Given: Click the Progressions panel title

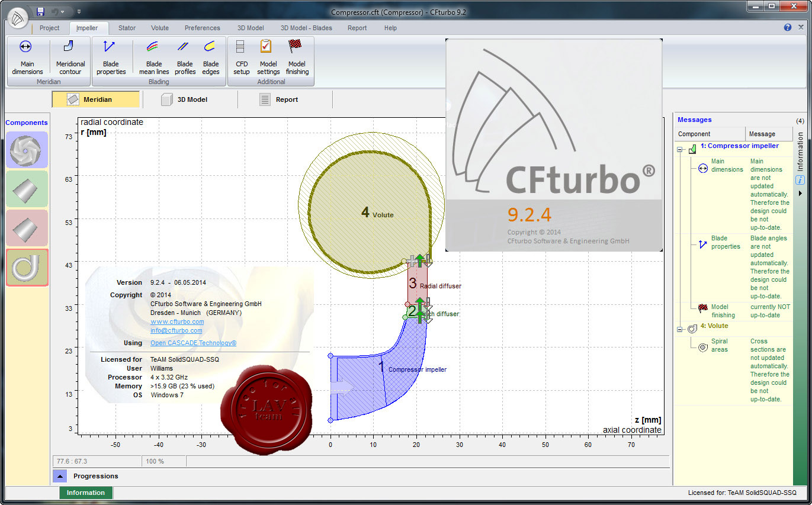Looking at the screenshot, I should coord(96,476).
